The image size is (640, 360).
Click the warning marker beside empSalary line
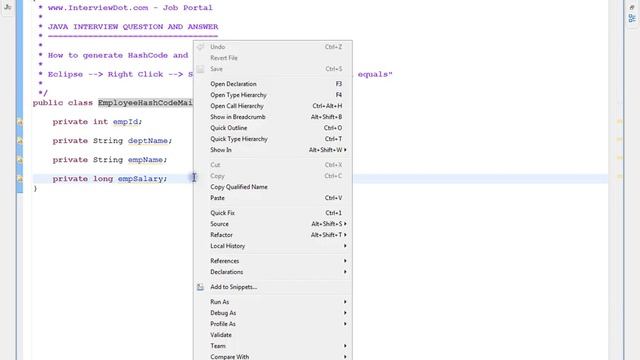tap(19, 179)
